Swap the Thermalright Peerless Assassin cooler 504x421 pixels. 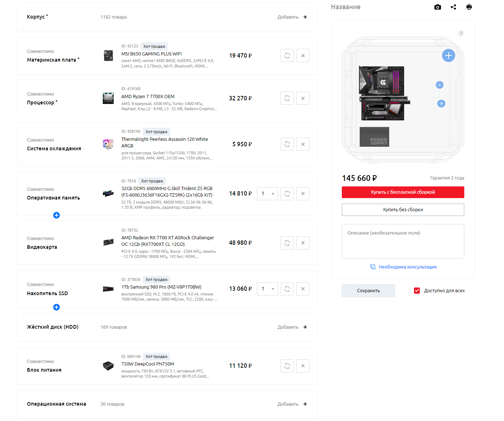[287, 144]
